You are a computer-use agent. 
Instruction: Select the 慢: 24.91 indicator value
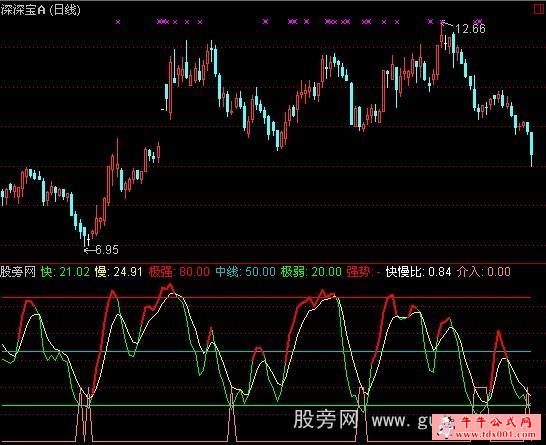(x=118, y=272)
